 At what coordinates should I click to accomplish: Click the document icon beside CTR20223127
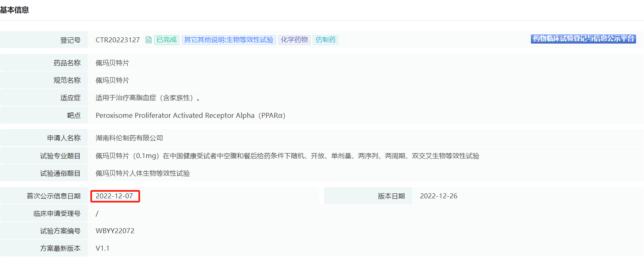[x=148, y=40]
